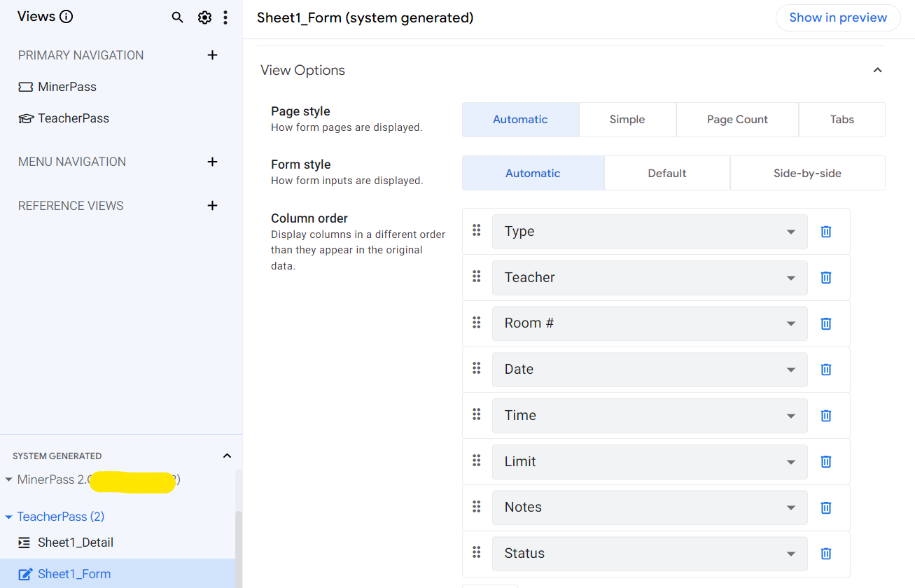Open the Room # column dropdown

point(649,323)
